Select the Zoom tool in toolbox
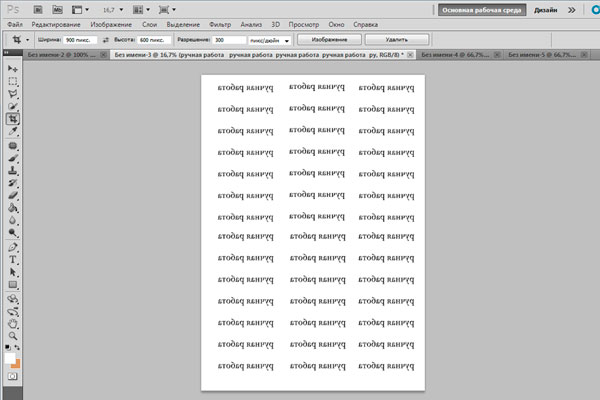This screenshot has width=600, height=400. pos(13,336)
